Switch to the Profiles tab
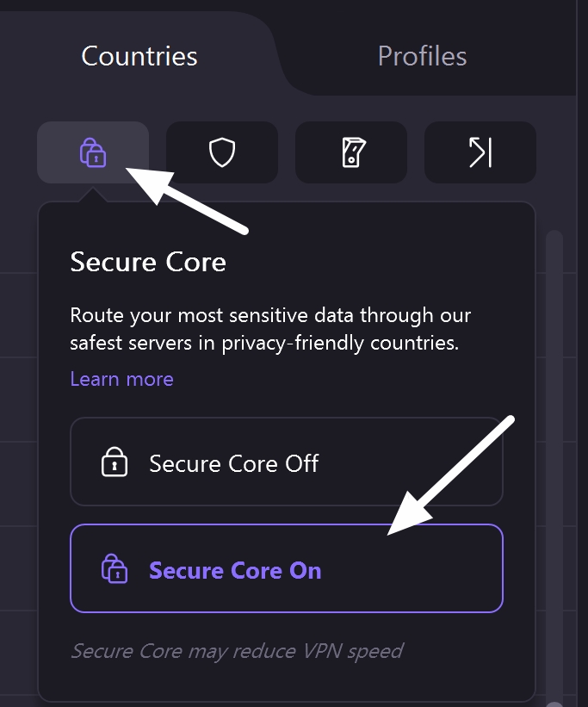 coord(422,55)
